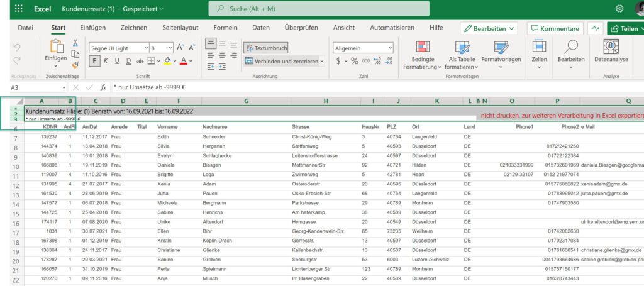Click the Undo arrow icon

pyautogui.click(x=17, y=48)
